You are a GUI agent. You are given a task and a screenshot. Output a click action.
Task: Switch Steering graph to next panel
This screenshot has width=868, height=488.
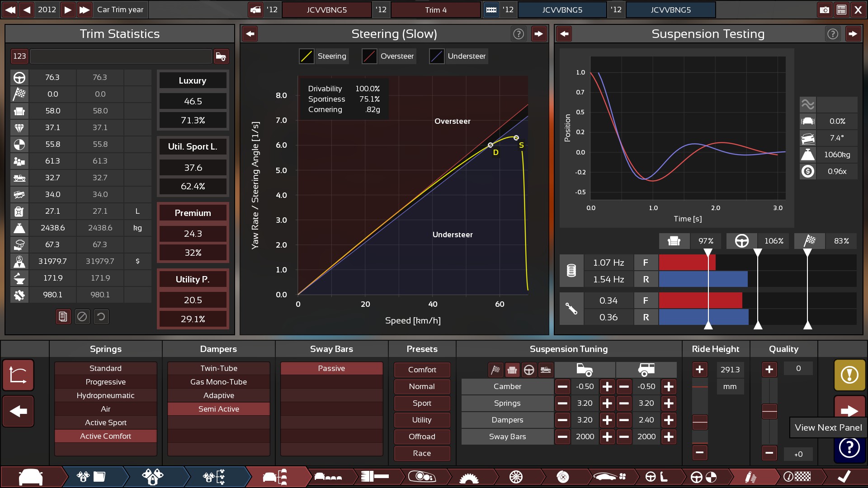pyautogui.click(x=538, y=34)
